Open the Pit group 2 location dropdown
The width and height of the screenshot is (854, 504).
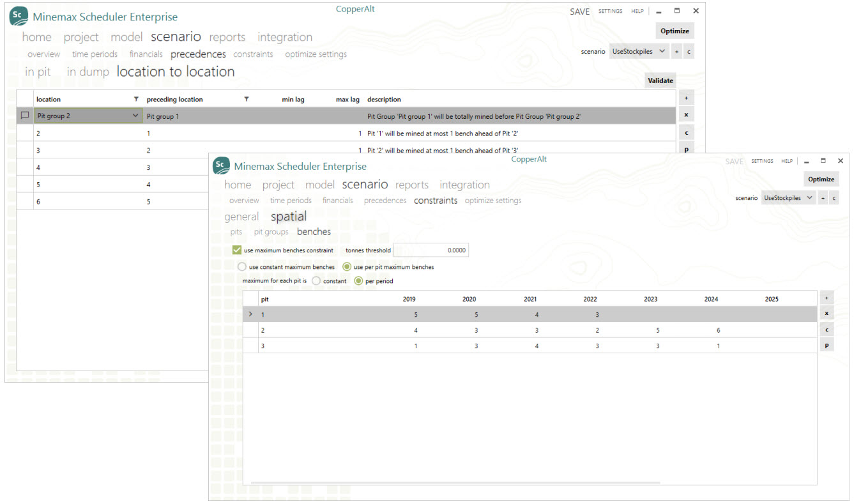(x=135, y=116)
